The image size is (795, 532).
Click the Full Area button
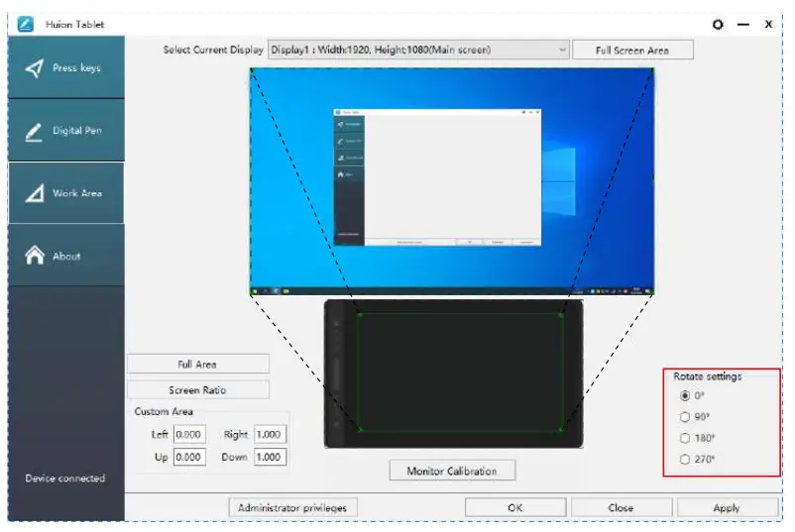[x=197, y=365]
